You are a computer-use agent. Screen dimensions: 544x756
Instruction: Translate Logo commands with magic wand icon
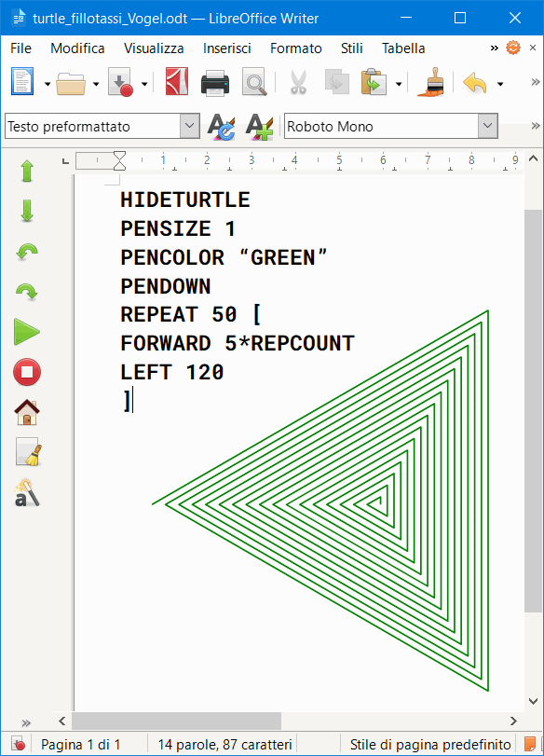click(x=26, y=493)
